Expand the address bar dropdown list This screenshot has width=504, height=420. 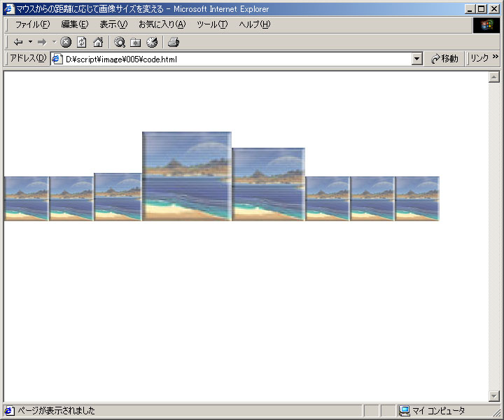pos(417,59)
